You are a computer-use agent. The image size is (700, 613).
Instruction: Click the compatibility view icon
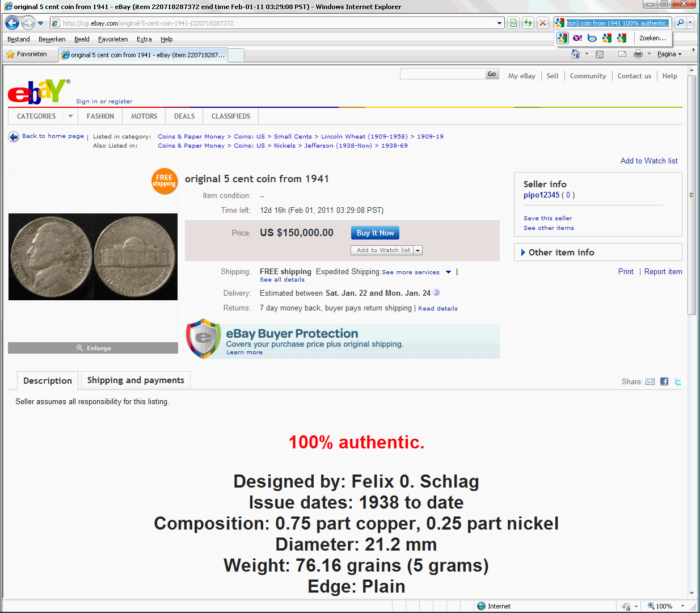(513, 23)
